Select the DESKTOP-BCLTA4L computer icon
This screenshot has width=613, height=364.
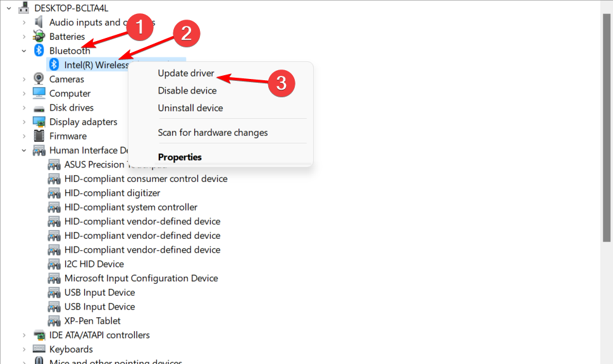(24, 8)
